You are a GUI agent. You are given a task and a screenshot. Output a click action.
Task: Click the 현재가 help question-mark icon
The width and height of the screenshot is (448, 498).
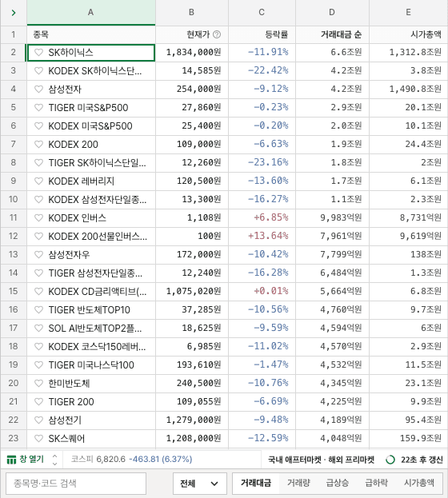[217, 34]
